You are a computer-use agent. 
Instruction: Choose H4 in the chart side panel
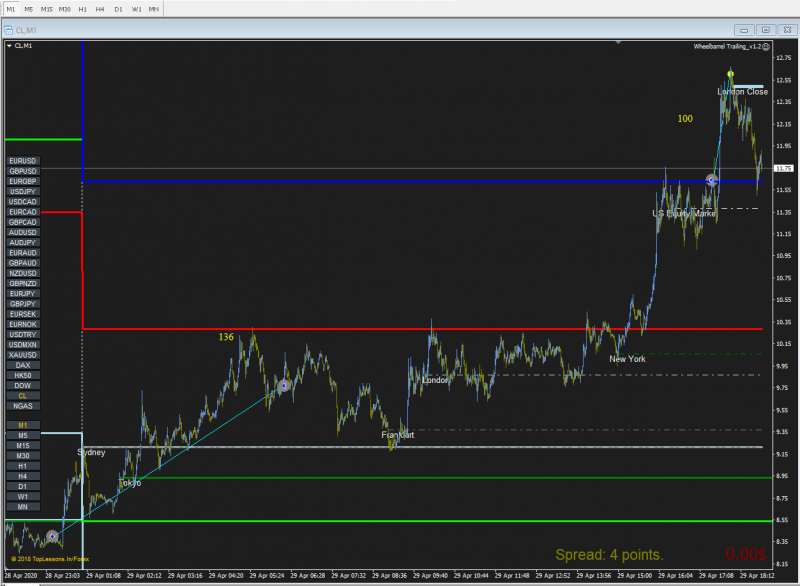(23, 476)
